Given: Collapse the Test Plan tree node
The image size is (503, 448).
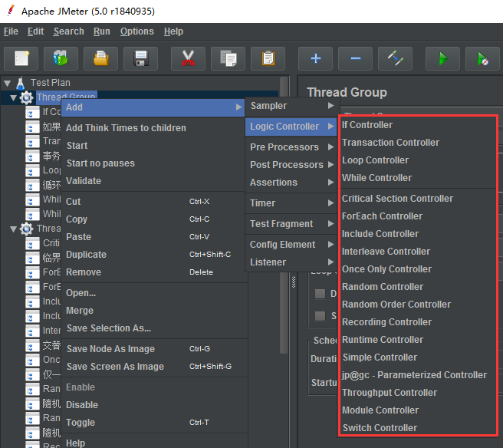Looking at the screenshot, I should (x=7, y=84).
